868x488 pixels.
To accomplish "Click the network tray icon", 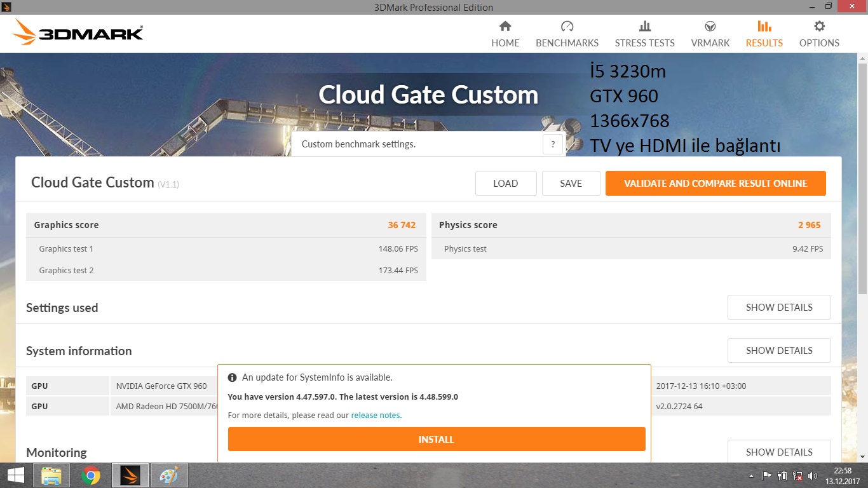I will (797, 475).
